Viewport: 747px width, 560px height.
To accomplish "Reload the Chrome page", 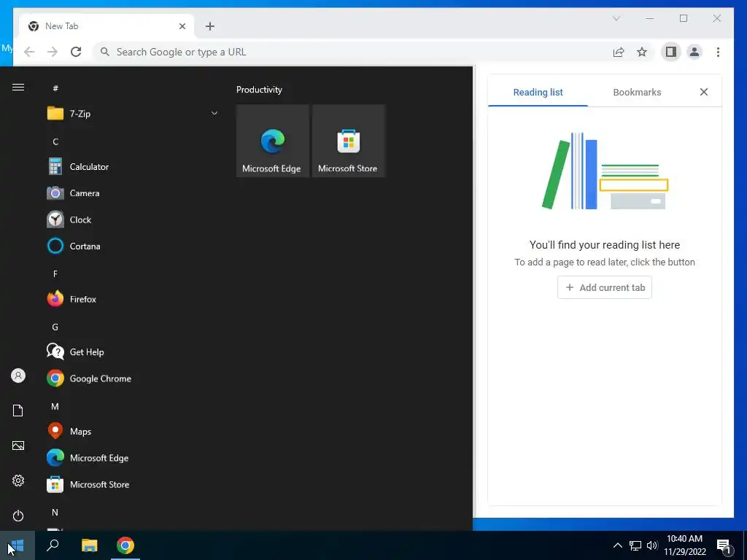I will coord(76,52).
